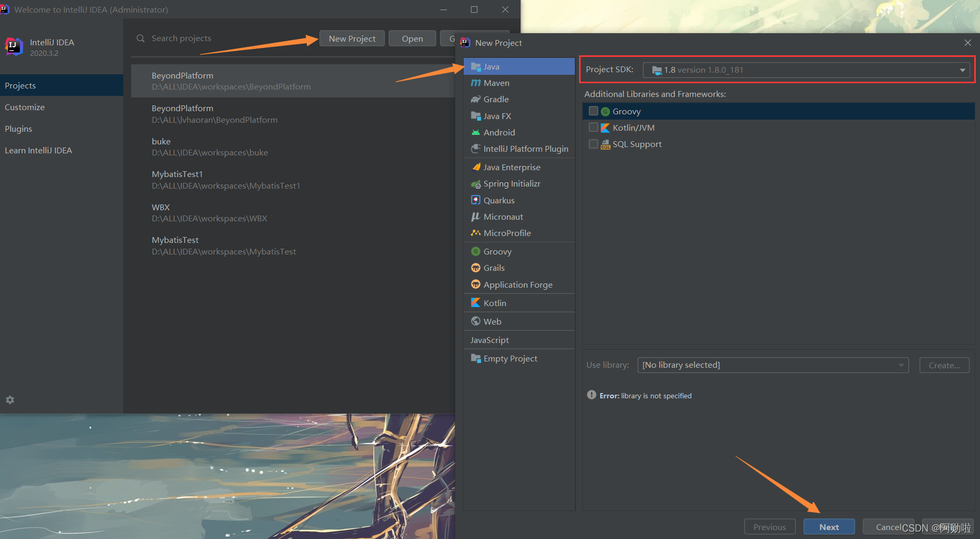This screenshot has width=980, height=539.
Task: Select the Grails project type
Action: click(x=519, y=268)
